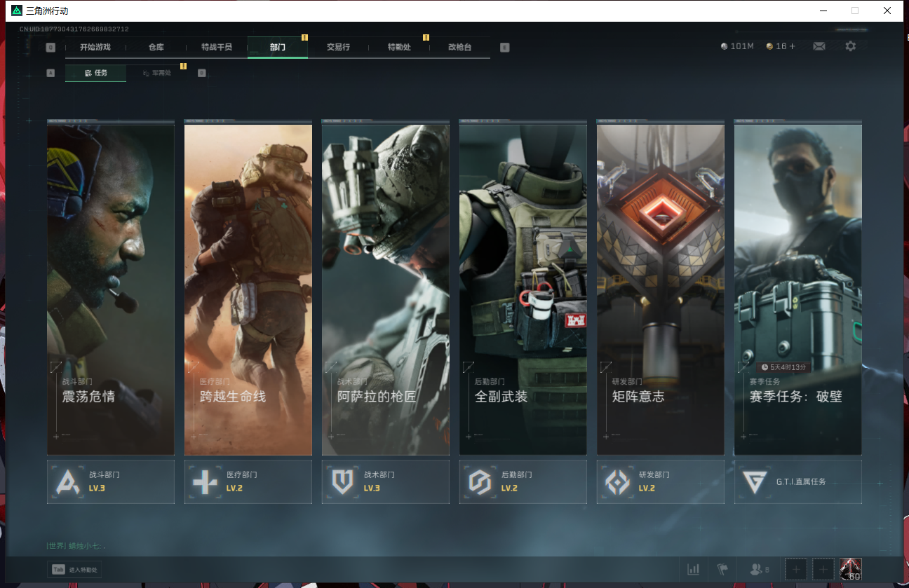The width and height of the screenshot is (909, 588).
Task: Switch to the 特战干员 tab
Action: tap(216, 47)
